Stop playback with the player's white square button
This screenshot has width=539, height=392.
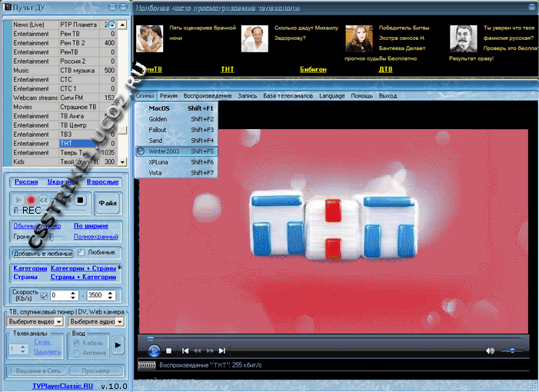168,350
